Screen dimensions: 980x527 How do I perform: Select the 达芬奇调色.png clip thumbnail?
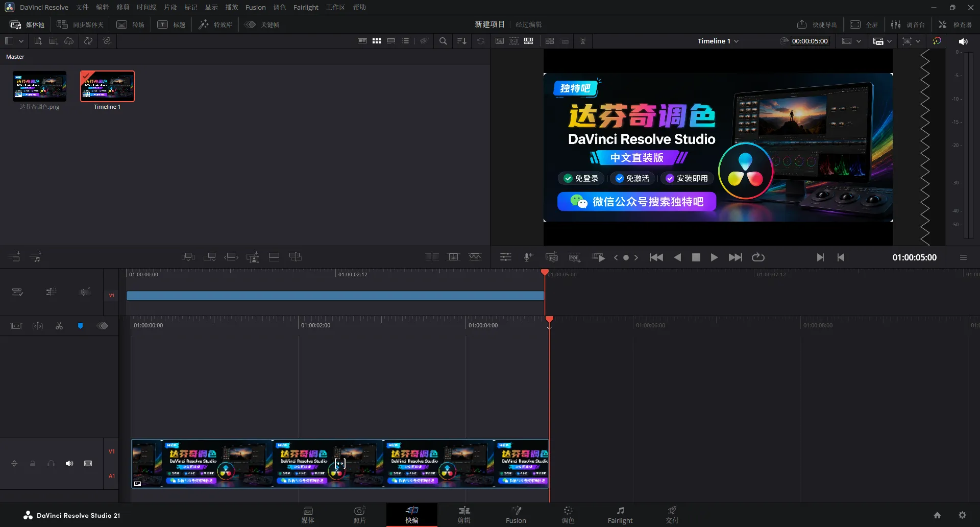pos(40,86)
